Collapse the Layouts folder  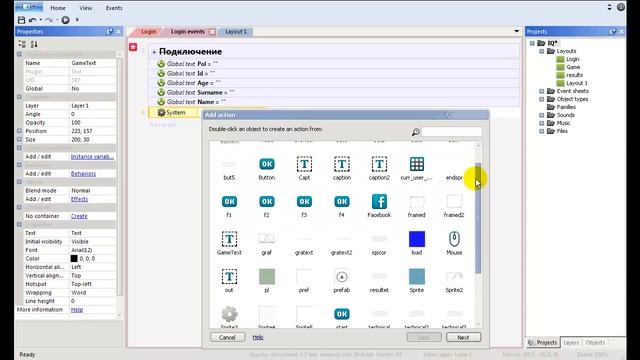[x=542, y=51]
